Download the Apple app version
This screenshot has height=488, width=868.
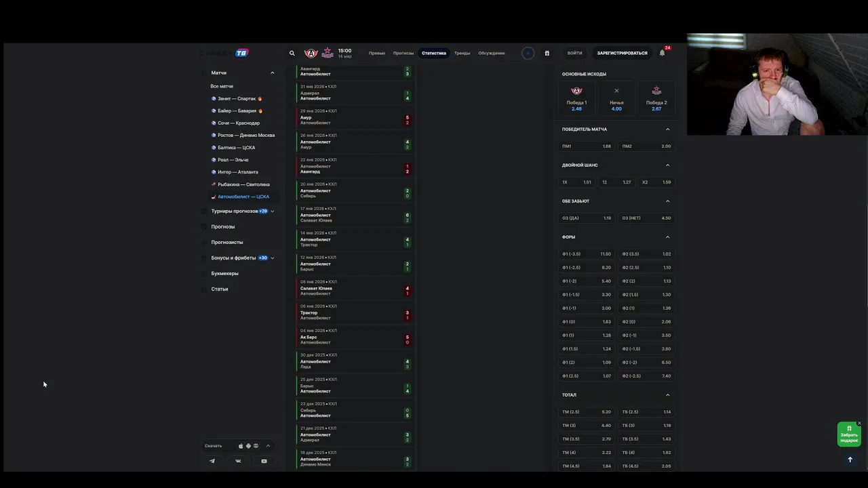[241, 446]
